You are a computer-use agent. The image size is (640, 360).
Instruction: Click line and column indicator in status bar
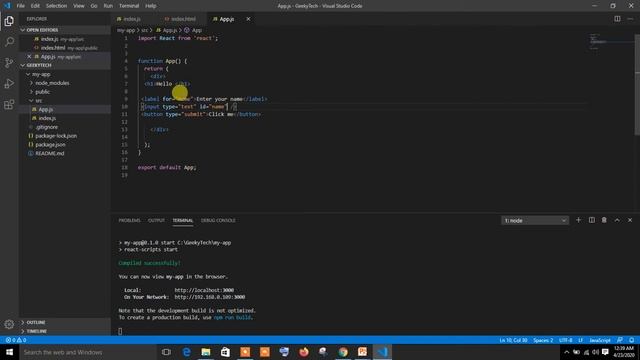click(x=513, y=340)
